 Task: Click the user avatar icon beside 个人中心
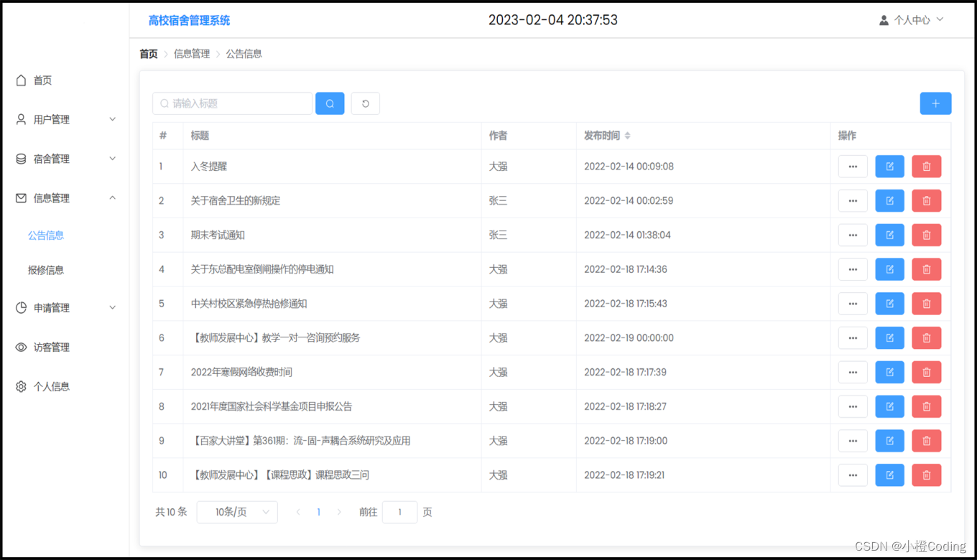(884, 20)
